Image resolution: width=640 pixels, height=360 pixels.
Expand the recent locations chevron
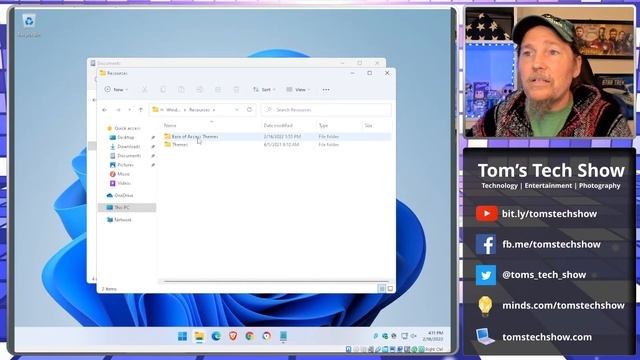[x=130, y=110]
